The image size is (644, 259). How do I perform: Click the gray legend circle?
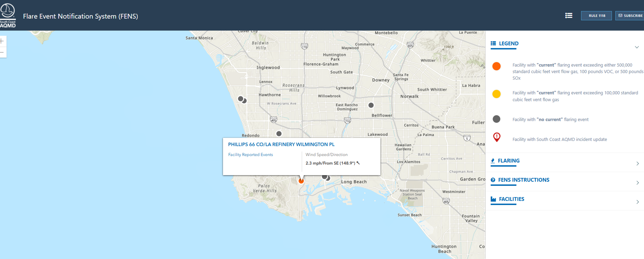[496, 119]
